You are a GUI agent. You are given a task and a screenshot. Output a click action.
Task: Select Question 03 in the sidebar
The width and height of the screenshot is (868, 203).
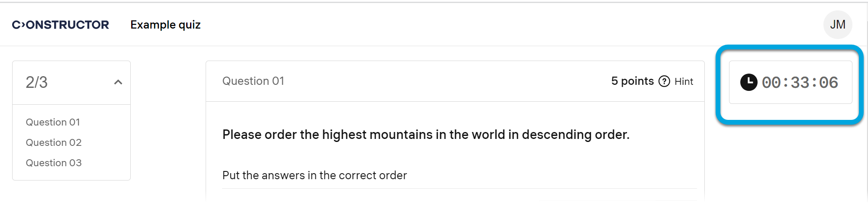(x=54, y=163)
